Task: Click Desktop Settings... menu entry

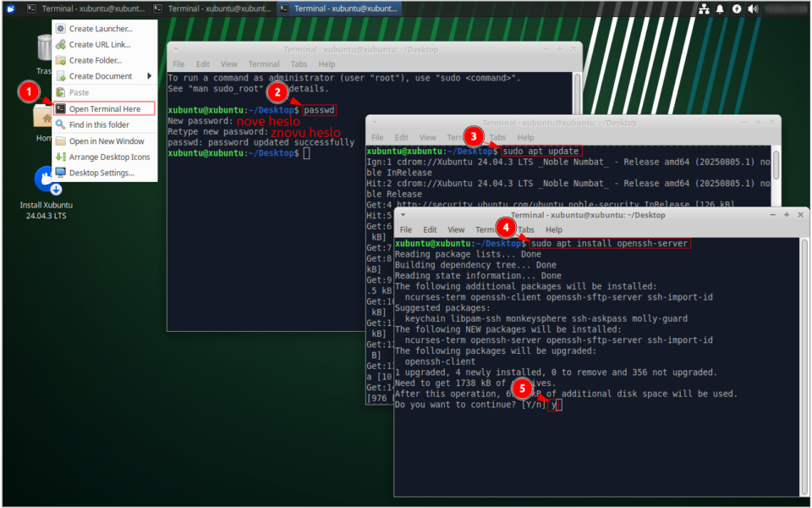Action: (101, 173)
